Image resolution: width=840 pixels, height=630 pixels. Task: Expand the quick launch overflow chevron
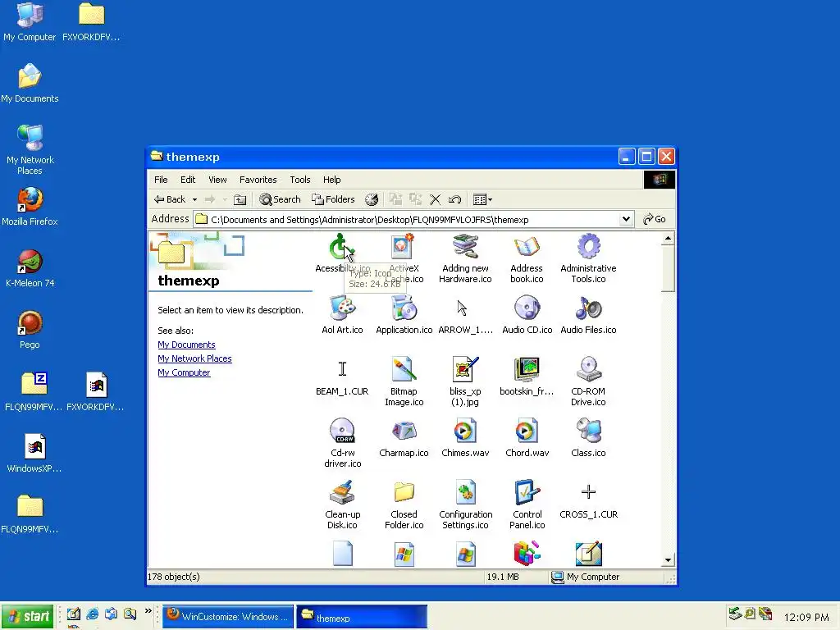148,611
